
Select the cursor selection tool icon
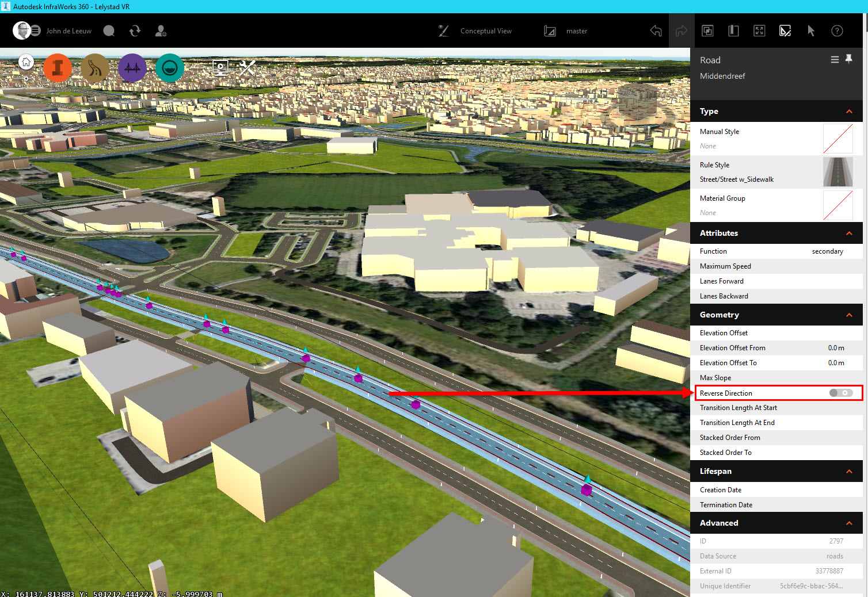pyautogui.click(x=811, y=30)
